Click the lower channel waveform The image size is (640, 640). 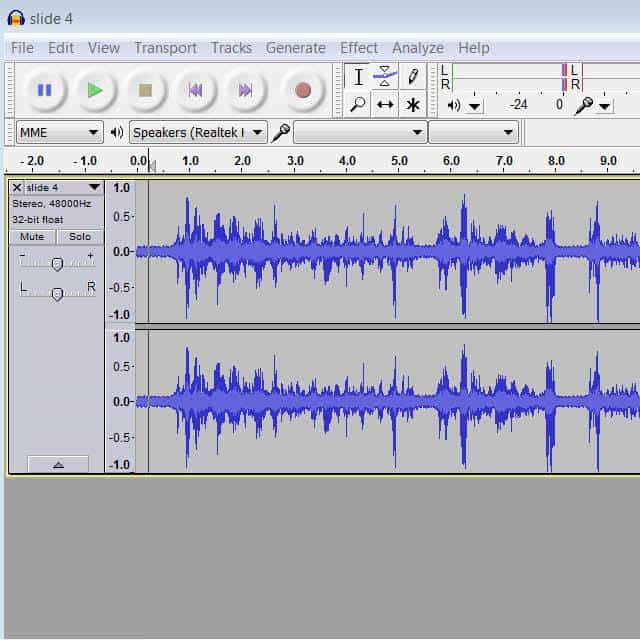pyautogui.click(x=388, y=402)
